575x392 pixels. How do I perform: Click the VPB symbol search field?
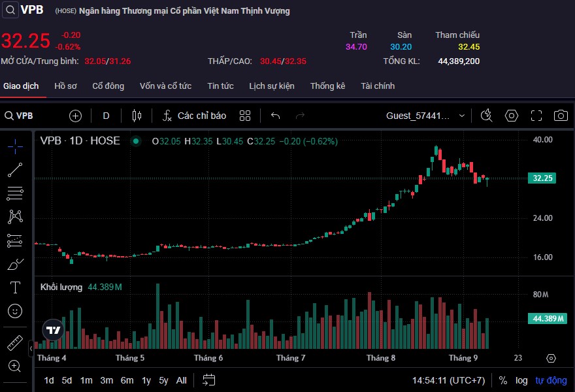coord(25,116)
